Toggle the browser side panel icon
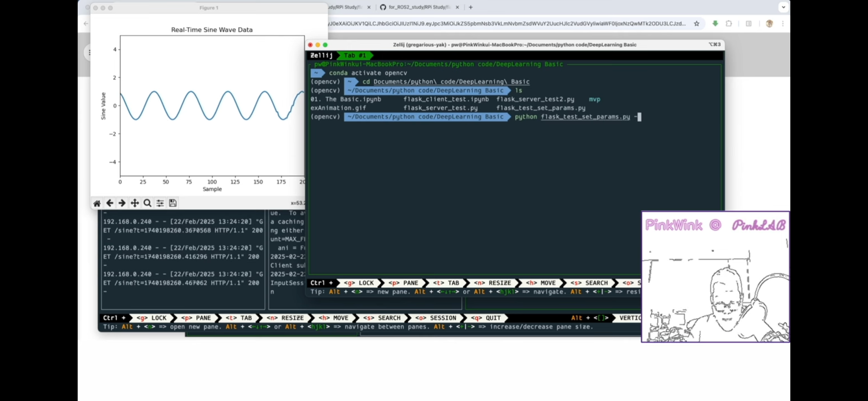This screenshot has height=401, width=868. [x=749, y=24]
